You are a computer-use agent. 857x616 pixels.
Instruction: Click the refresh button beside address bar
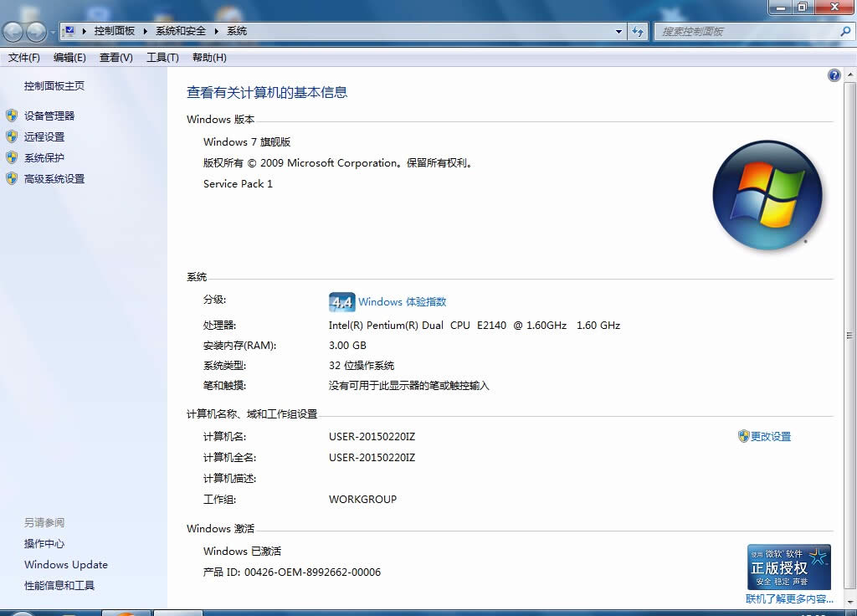(639, 31)
